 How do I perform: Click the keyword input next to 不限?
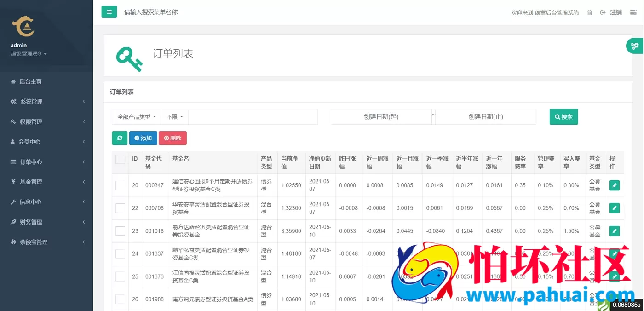click(x=253, y=117)
